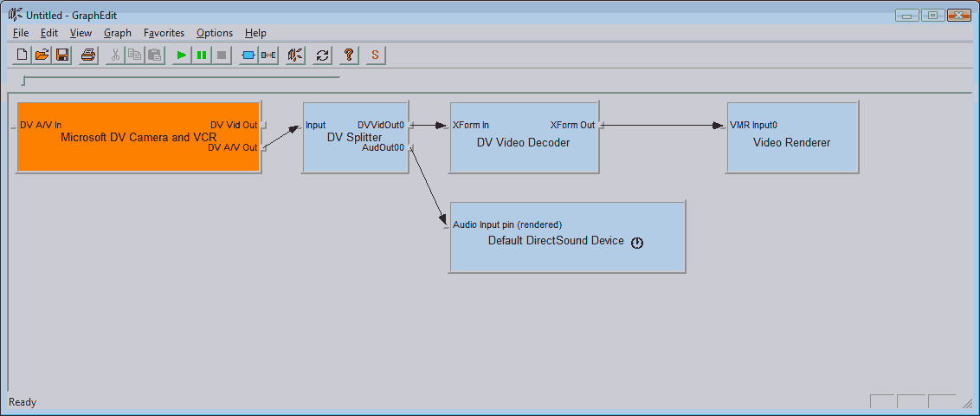Click the Audio Input pin (rendered) label

507,224
